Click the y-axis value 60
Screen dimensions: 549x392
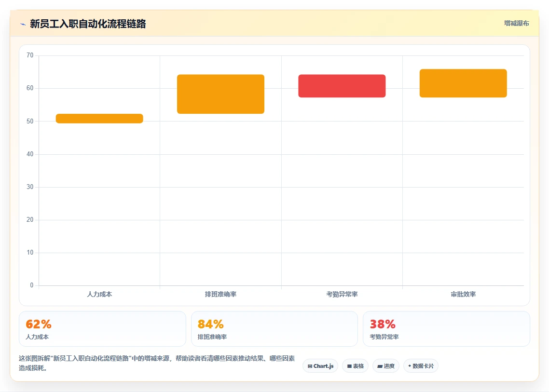click(30, 88)
